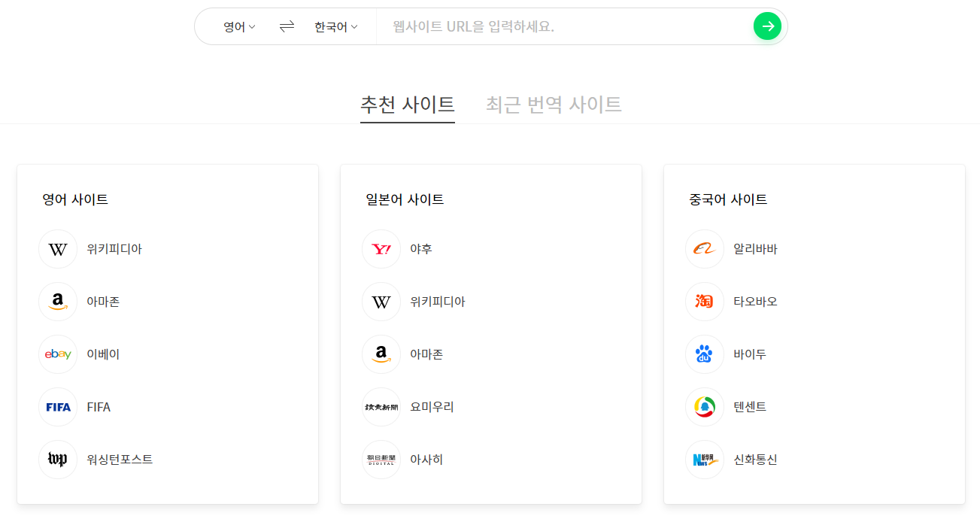Open the Washington Post wp icon

click(x=58, y=460)
